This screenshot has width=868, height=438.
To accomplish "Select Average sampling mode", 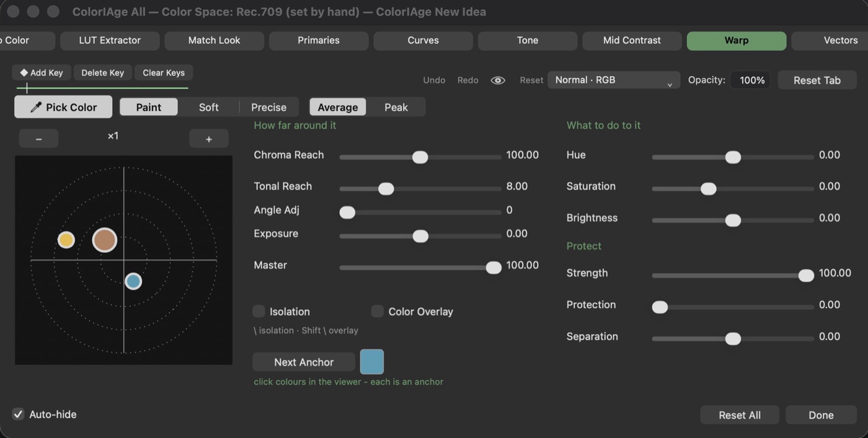I will click(338, 107).
